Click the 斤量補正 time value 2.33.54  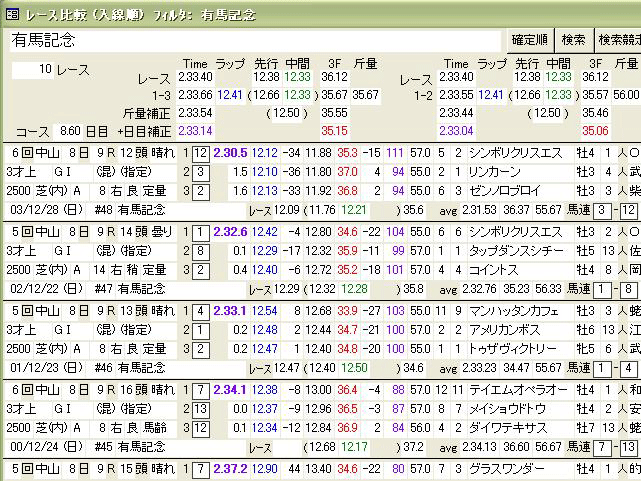coord(195,113)
